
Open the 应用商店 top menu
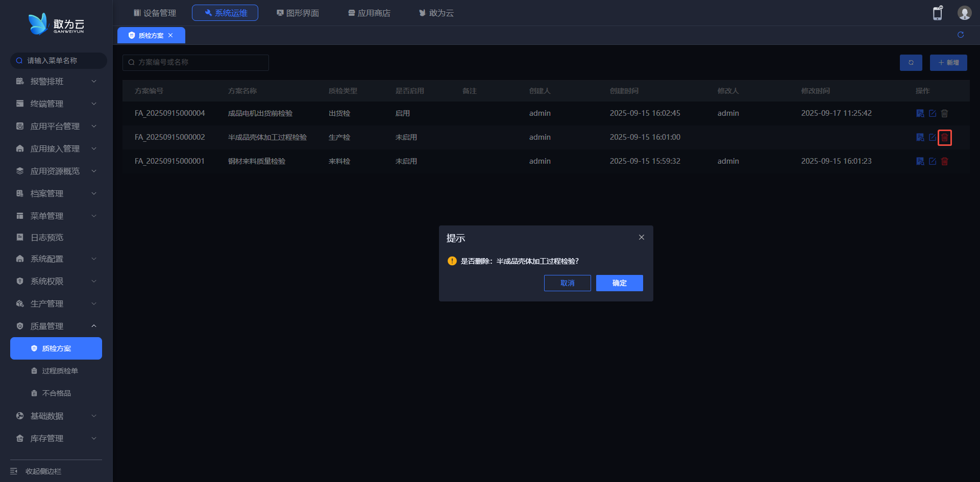[369, 13]
